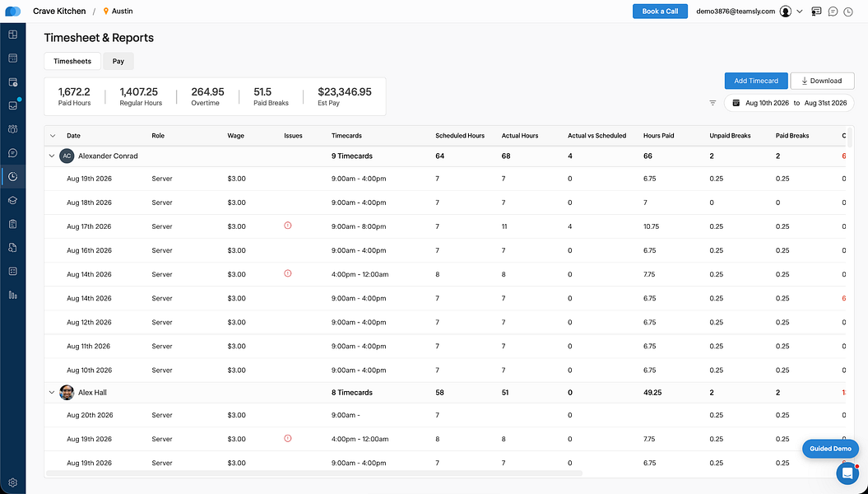This screenshot has width=868, height=494.
Task: Click the Date column header
Action: coord(73,136)
